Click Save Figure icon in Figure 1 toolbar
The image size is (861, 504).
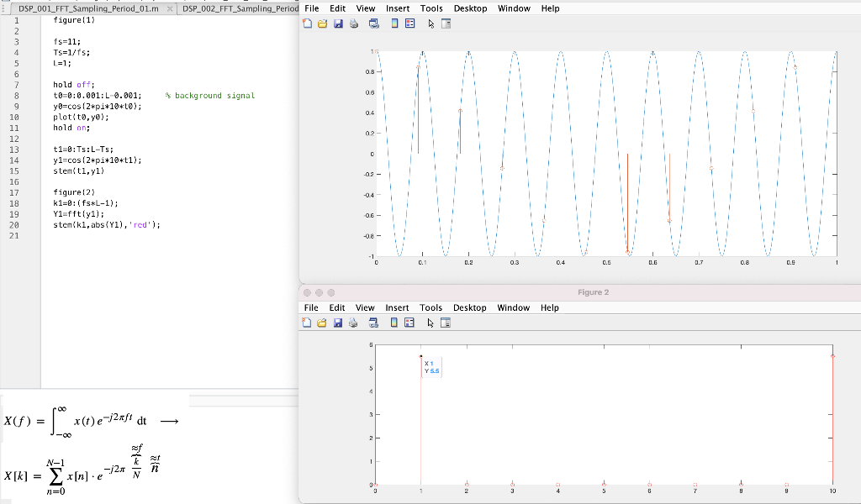pyautogui.click(x=338, y=24)
